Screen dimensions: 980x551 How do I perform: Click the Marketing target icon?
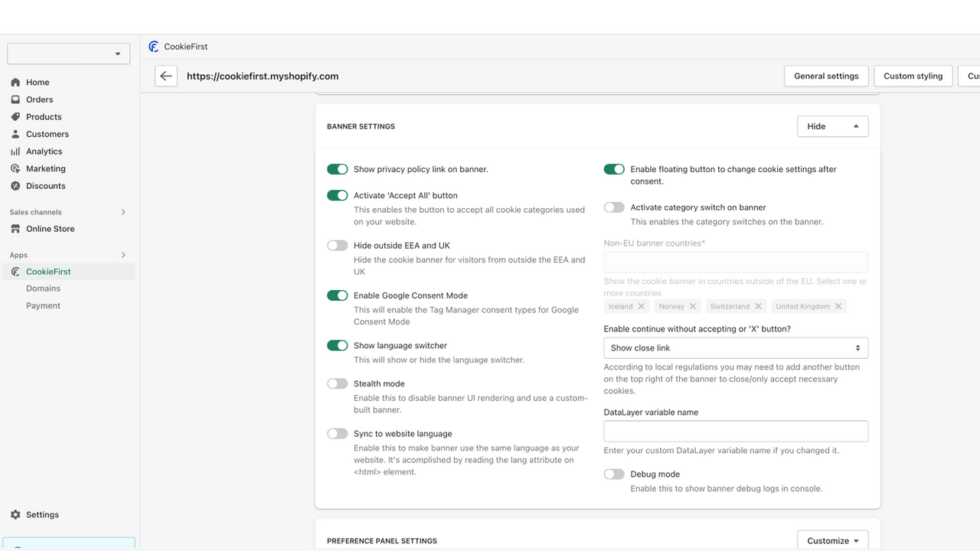pos(15,168)
